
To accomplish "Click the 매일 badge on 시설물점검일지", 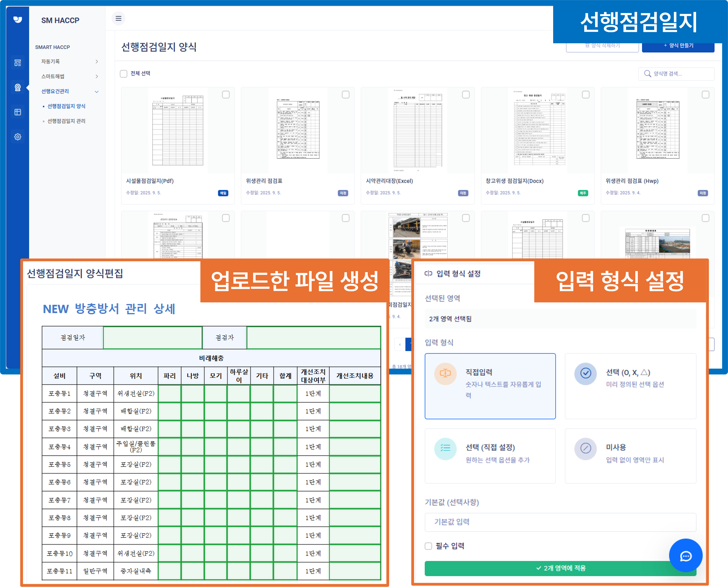I will (223, 193).
